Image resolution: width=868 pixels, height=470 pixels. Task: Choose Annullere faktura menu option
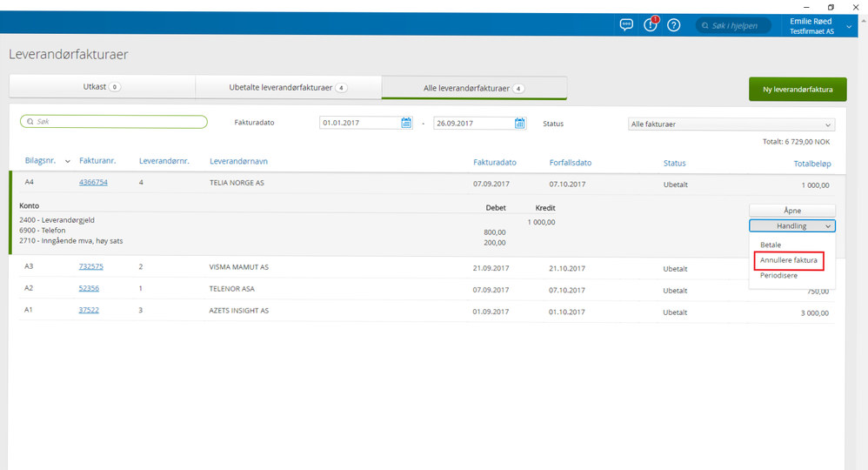coord(788,260)
